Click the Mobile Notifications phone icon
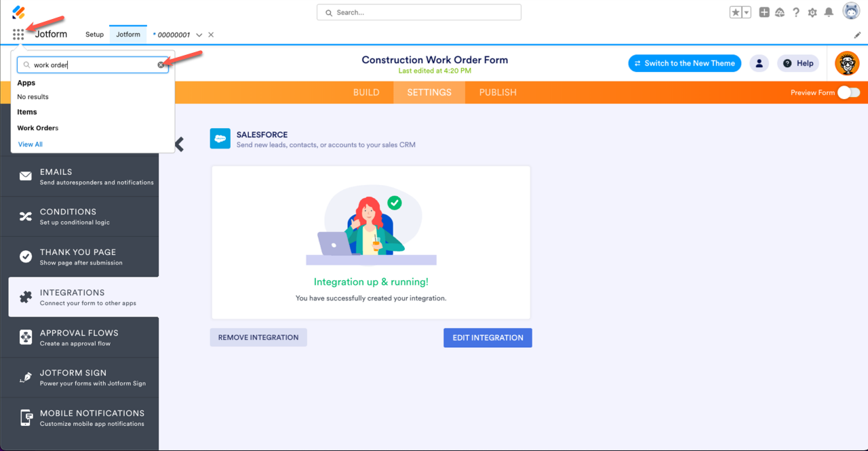Image resolution: width=868 pixels, height=451 pixels. 26,417
